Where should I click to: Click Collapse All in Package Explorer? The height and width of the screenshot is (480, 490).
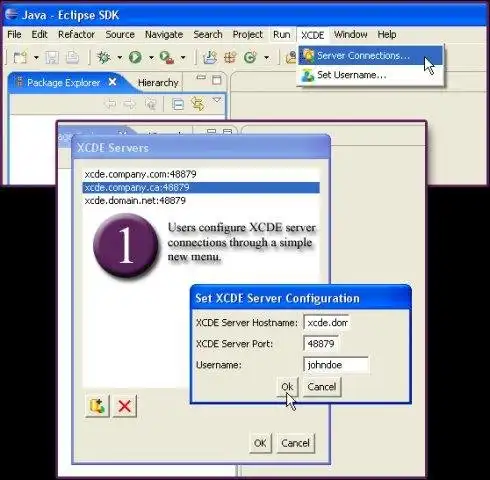click(178, 105)
